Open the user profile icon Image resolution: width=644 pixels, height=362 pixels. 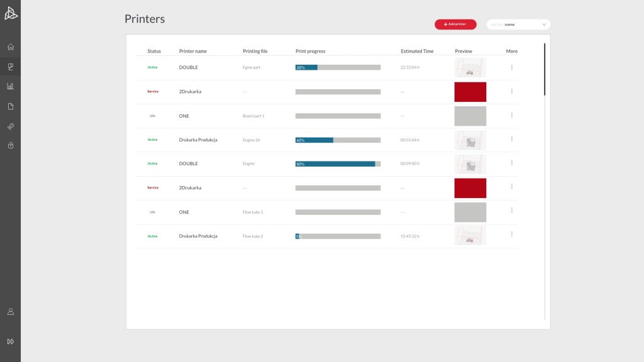coord(11,312)
